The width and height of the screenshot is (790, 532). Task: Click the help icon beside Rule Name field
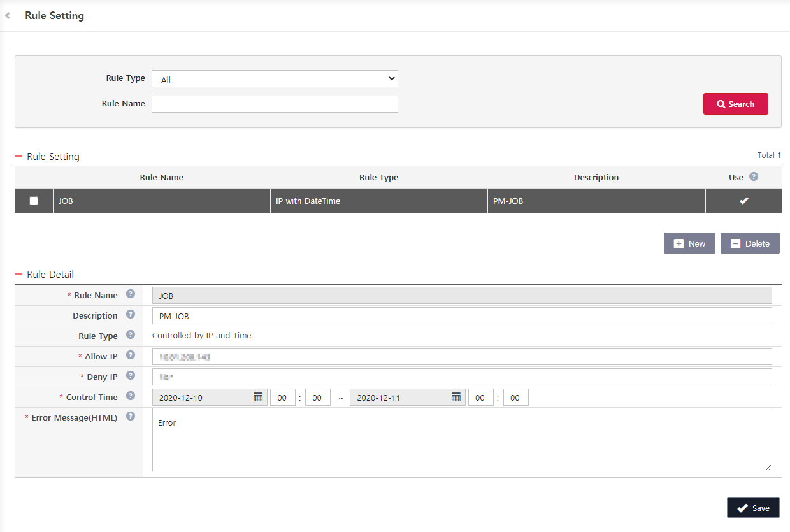tap(130, 294)
